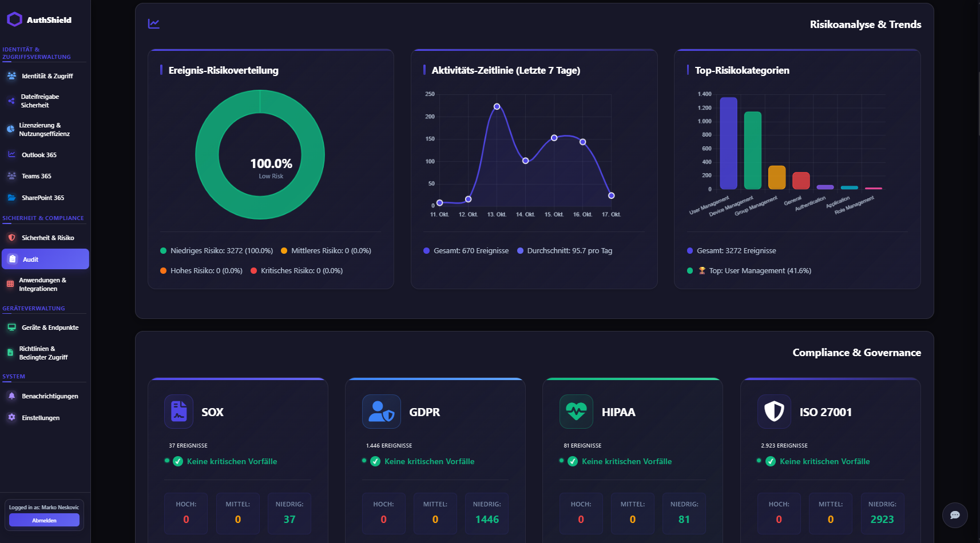Click the bell icon for Benachrichtigungen
980x543 pixels.
coord(11,396)
